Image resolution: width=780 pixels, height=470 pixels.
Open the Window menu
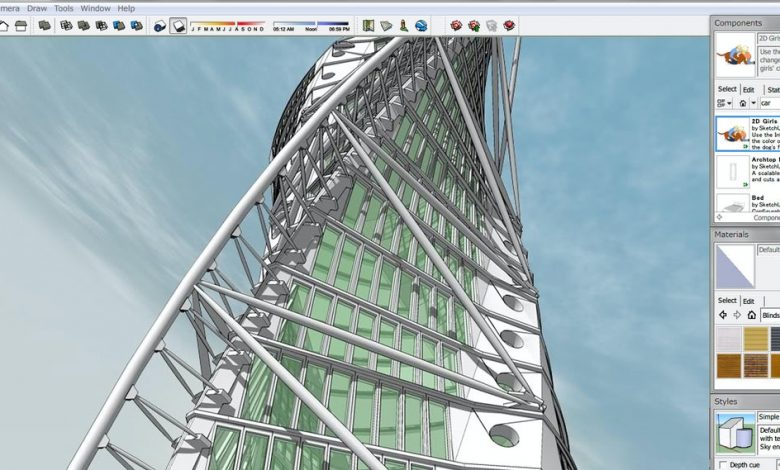point(96,8)
